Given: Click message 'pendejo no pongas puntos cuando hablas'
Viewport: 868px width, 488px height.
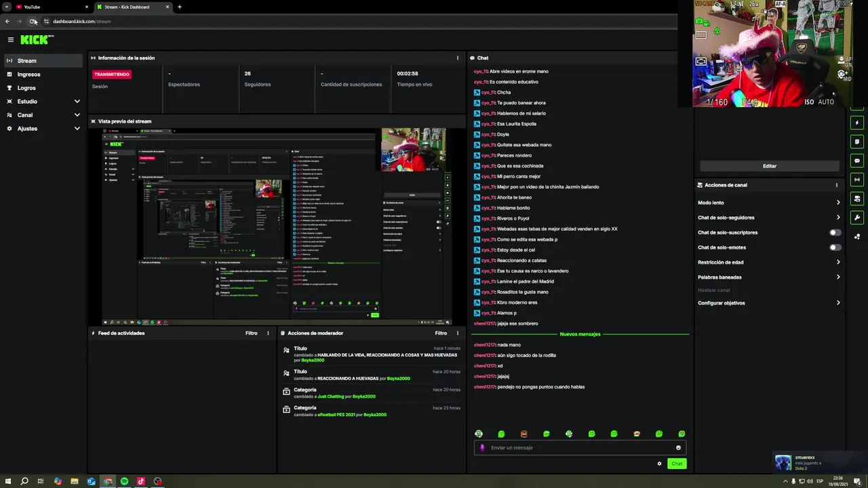Looking at the screenshot, I should pyautogui.click(x=540, y=387).
